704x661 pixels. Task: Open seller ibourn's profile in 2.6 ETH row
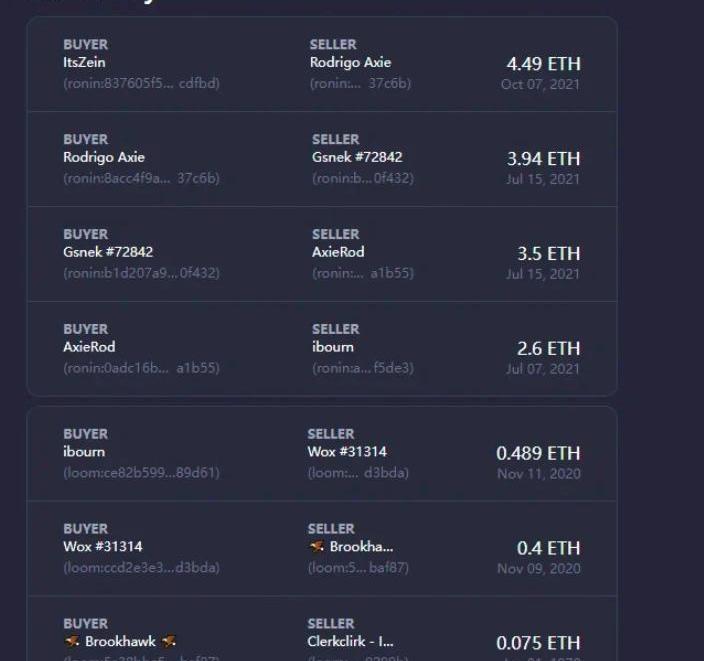click(x=332, y=347)
